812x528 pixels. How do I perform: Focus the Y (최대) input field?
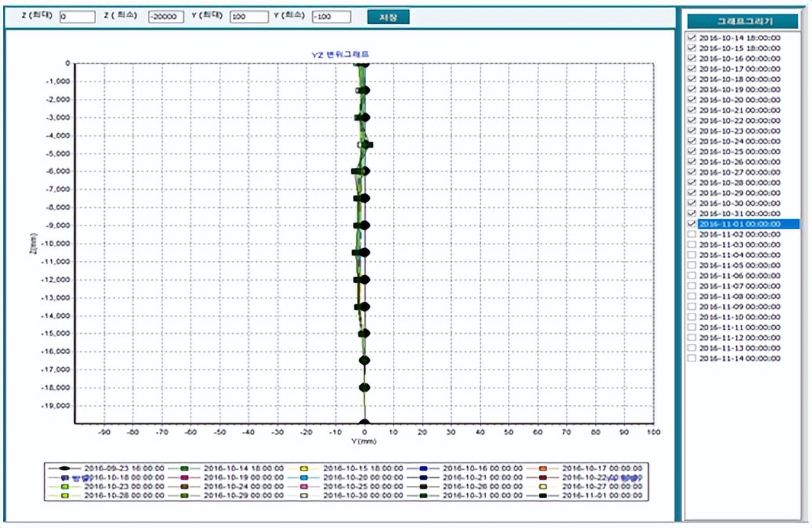[x=249, y=17]
